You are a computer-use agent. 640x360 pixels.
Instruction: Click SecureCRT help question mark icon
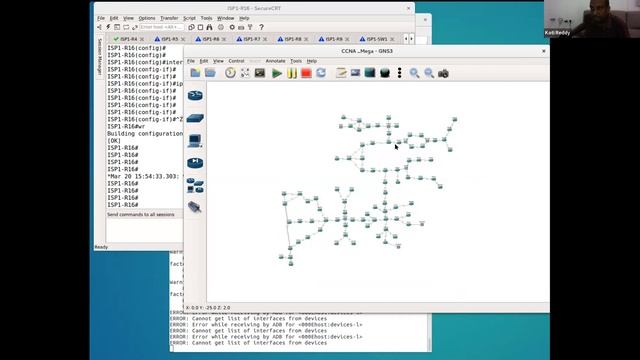pyautogui.click(x=262, y=27)
